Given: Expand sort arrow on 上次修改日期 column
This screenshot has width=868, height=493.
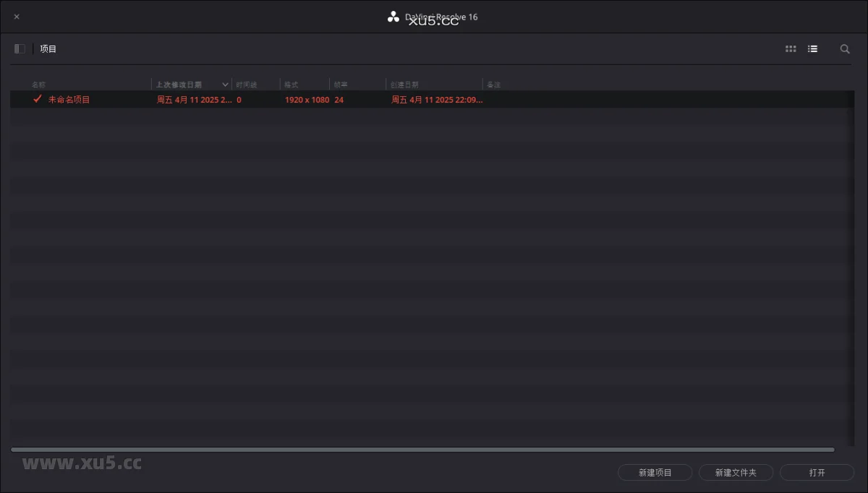Looking at the screenshot, I should point(225,85).
